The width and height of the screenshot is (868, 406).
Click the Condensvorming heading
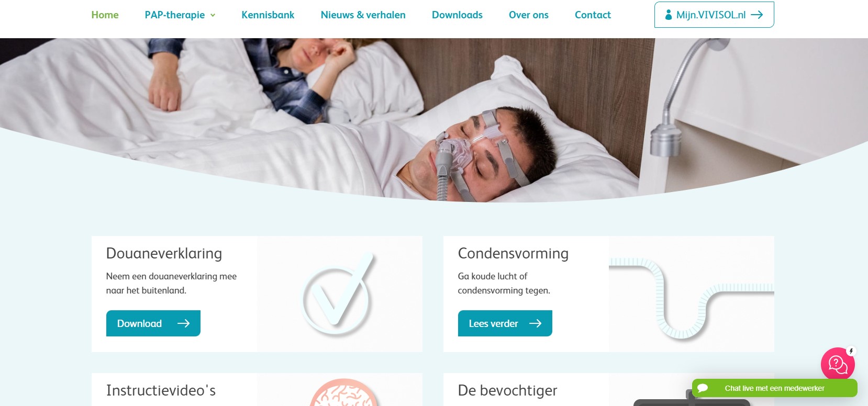(x=513, y=253)
